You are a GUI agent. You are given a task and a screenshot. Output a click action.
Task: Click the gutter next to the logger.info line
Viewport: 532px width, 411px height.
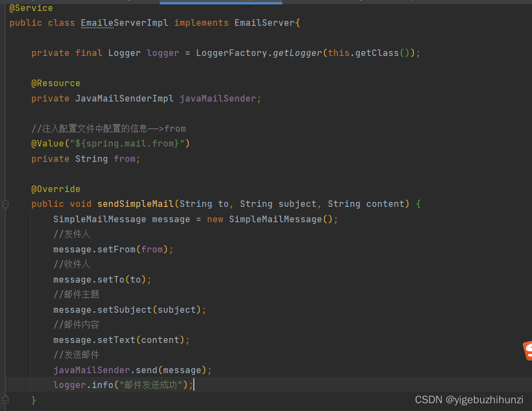(x=5, y=385)
